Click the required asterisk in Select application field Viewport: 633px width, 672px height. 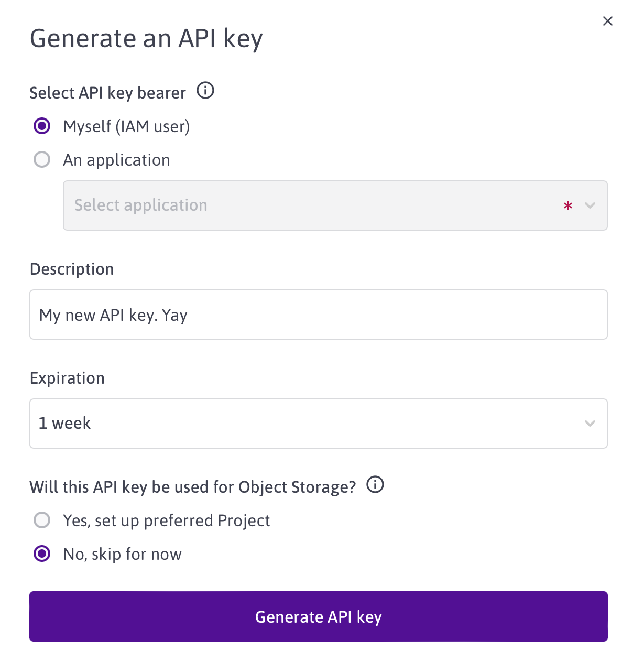click(567, 207)
